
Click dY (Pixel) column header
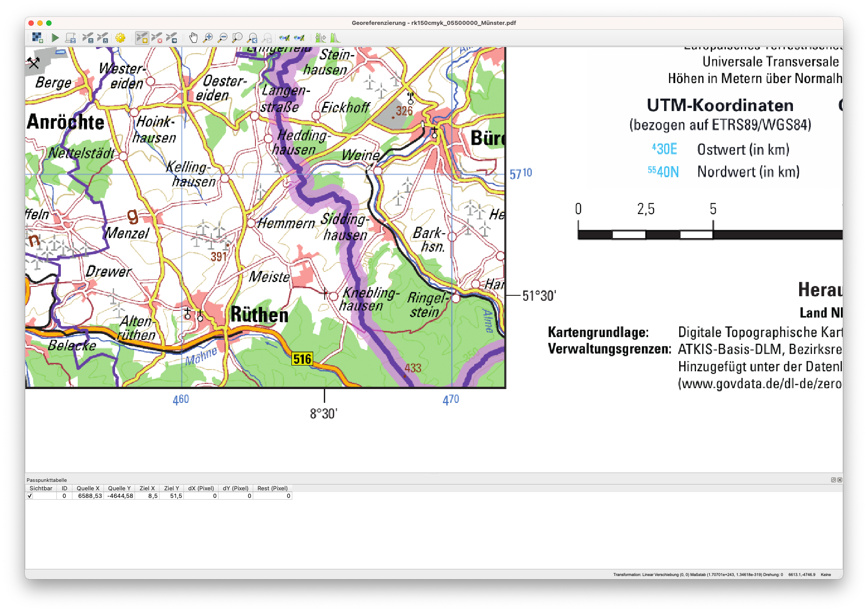coord(235,488)
